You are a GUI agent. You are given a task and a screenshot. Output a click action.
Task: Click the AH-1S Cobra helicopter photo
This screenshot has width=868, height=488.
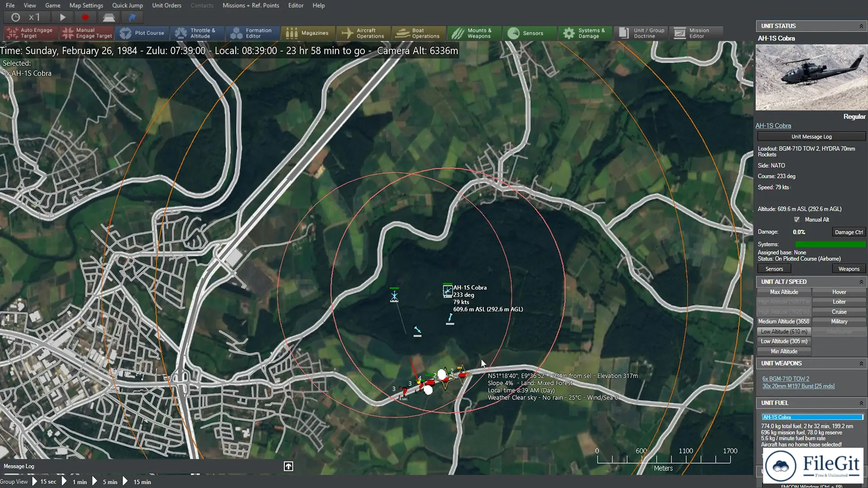(x=811, y=77)
